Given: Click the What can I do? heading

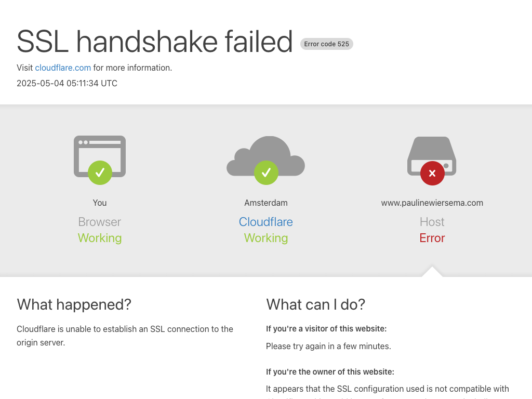Looking at the screenshot, I should [316, 304].
